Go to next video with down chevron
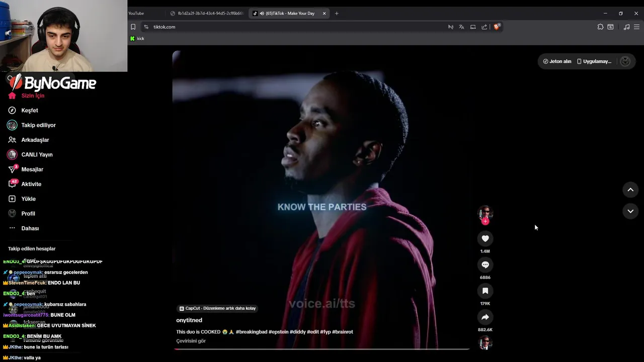Image resolution: width=644 pixels, height=362 pixels. [630, 211]
